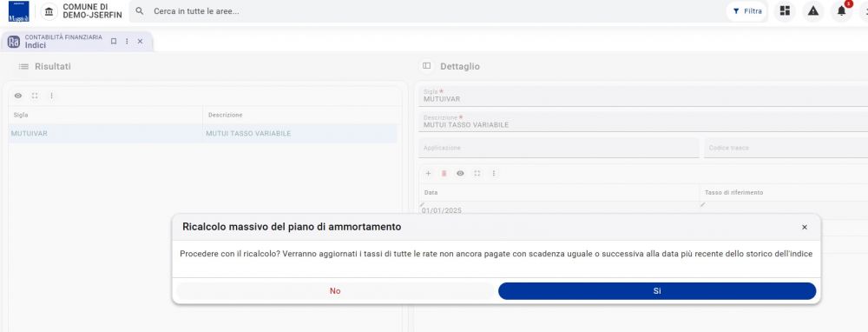Decline the recalculation with No
Image resolution: width=868 pixels, height=332 pixels.
click(335, 291)
